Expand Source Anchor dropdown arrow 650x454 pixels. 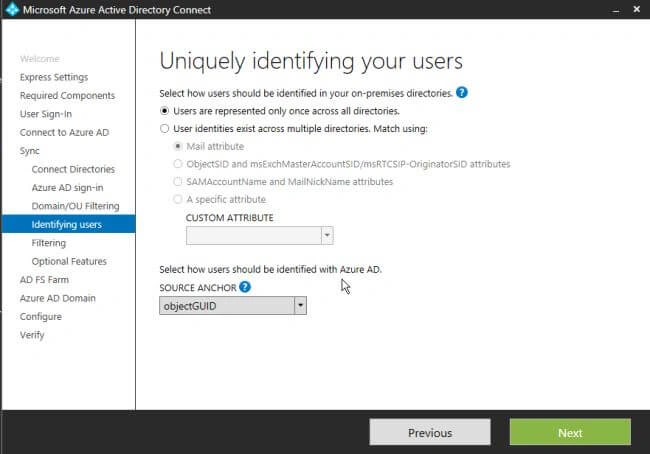(301, 306)
